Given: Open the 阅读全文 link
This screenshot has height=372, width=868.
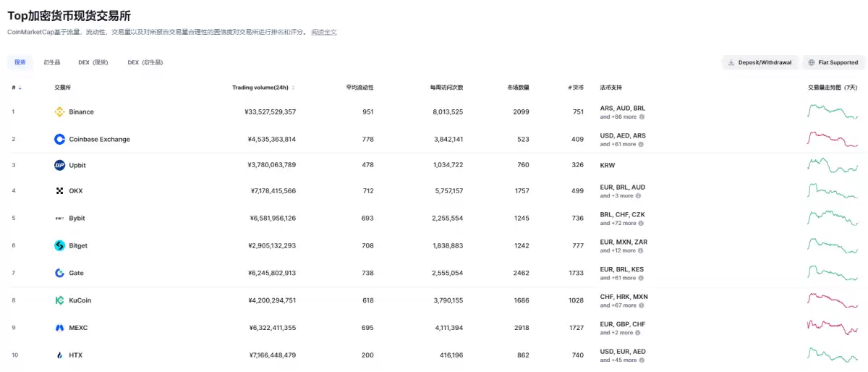Looking at the screenshot, I should coord(324,32).
